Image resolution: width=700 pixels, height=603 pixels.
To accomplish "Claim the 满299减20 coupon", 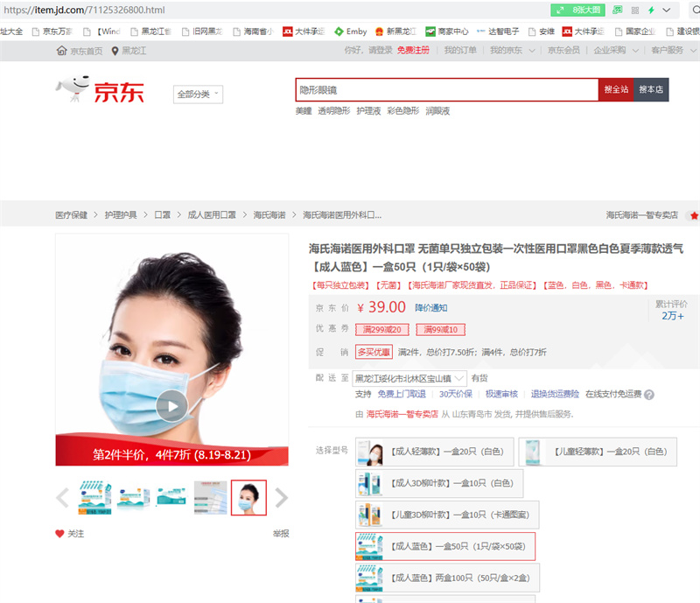I will pyautogui.click(x=381, y=329).
